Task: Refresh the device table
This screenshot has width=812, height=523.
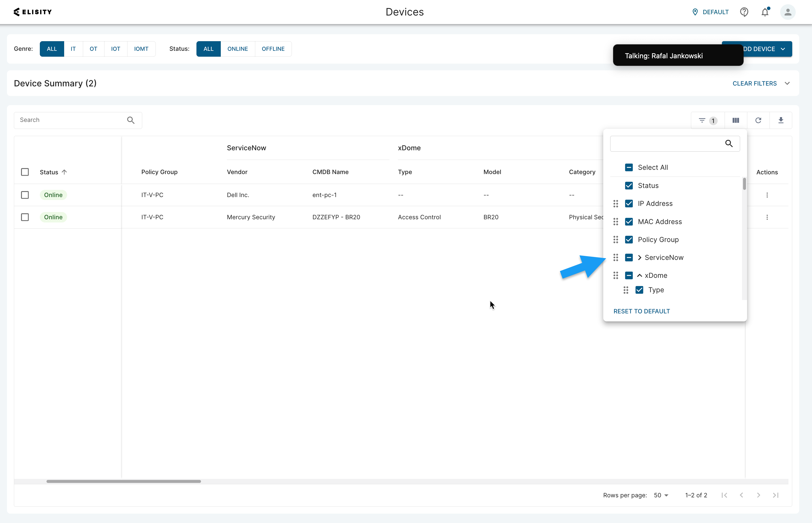Action: click(758, 120)
